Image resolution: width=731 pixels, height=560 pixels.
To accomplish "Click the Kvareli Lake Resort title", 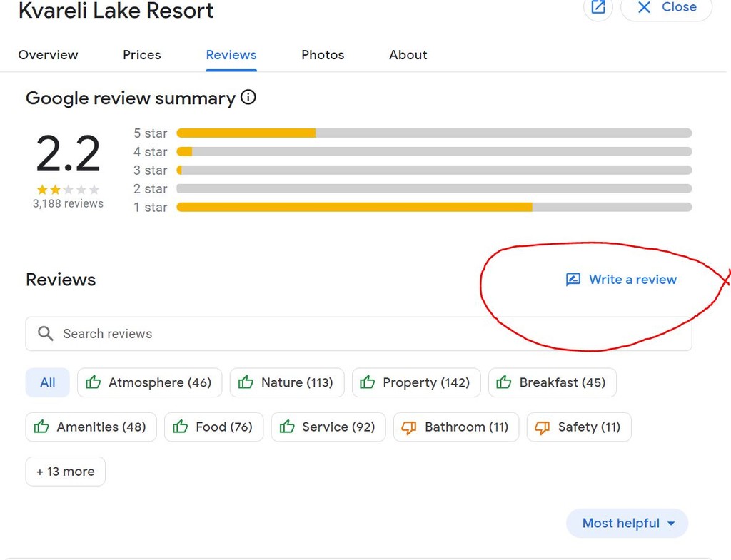I will tap(116, 10).
